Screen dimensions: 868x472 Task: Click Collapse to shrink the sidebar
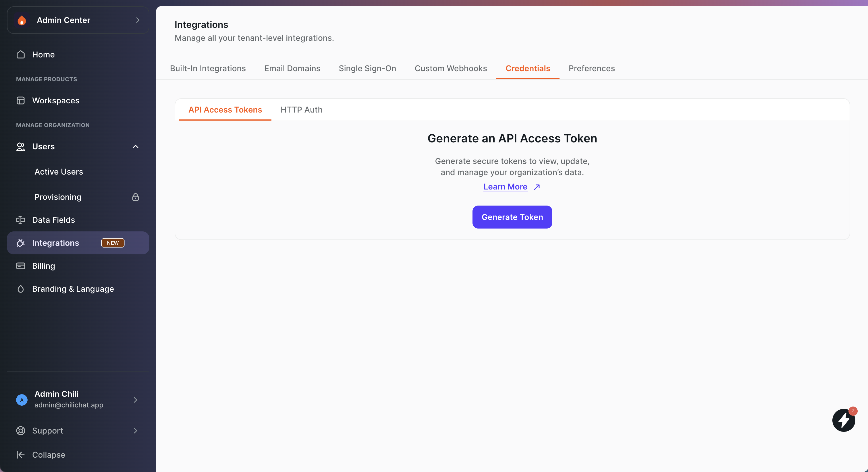pos(49,455)
